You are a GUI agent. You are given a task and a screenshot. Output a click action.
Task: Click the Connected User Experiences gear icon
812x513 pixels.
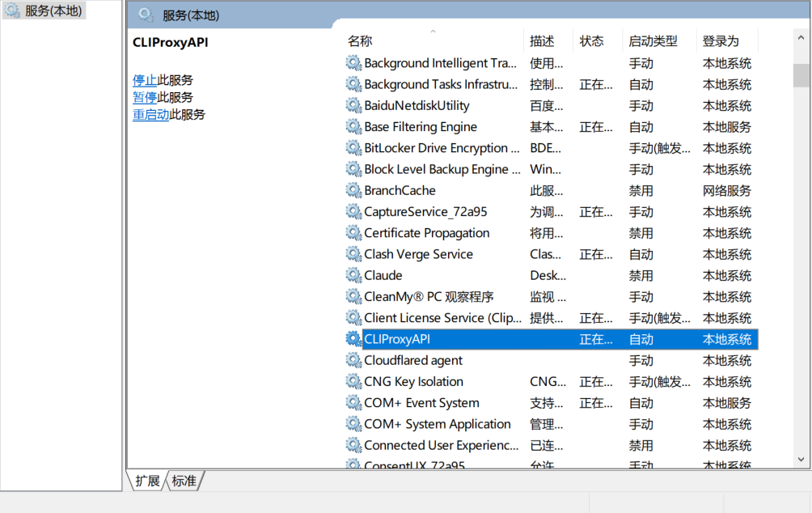353,446
